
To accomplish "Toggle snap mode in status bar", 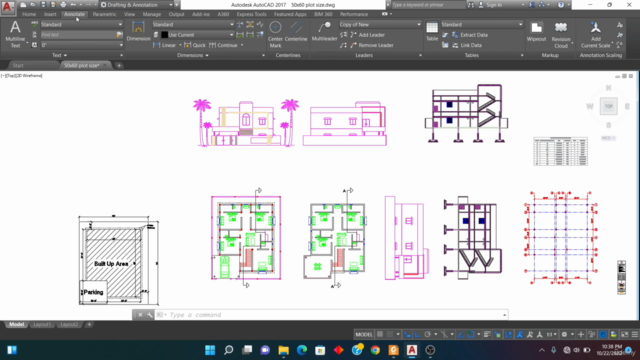I will click(390, 334).
